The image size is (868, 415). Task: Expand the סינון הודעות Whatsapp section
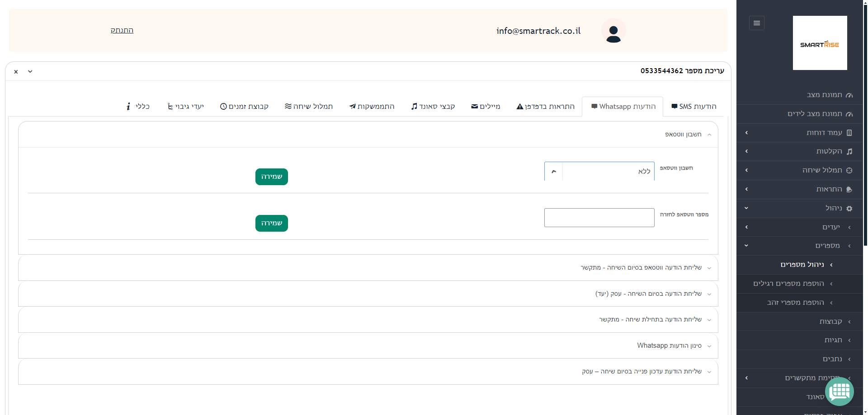coord(368,346)
